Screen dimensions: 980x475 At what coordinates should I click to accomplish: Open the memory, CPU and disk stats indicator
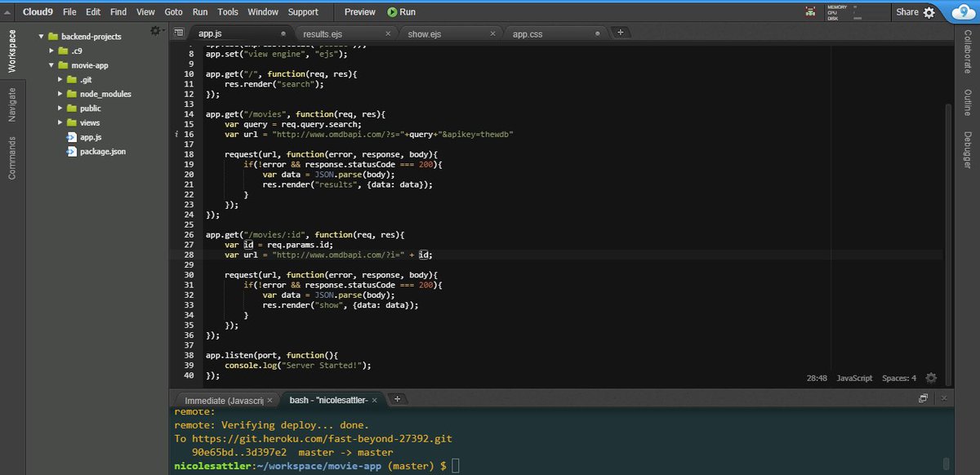coord(857,12)
